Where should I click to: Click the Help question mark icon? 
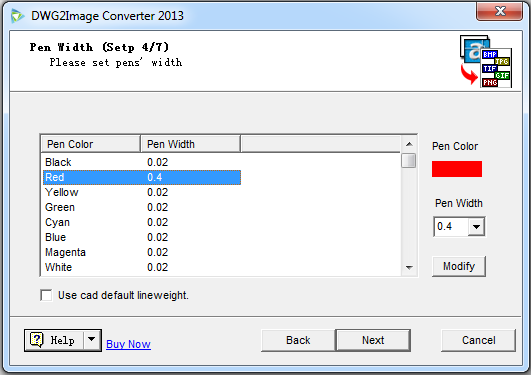[37, 339]
